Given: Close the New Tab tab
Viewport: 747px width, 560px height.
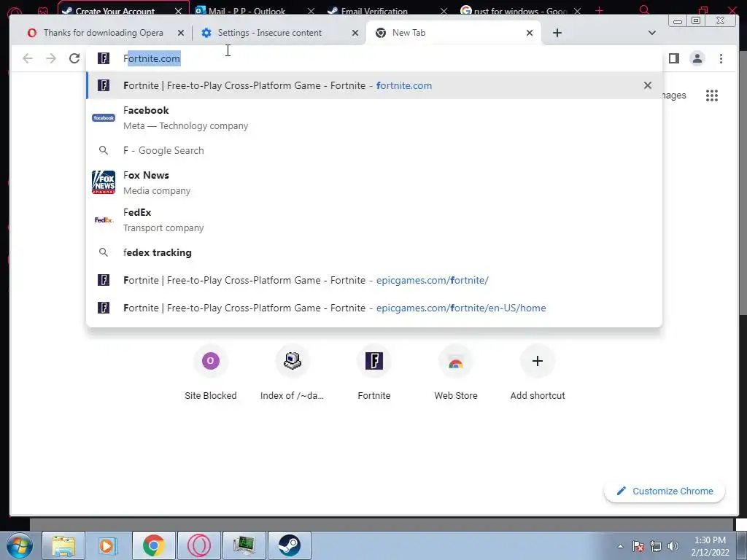Looking at the screenshot, I should [530, 33].
